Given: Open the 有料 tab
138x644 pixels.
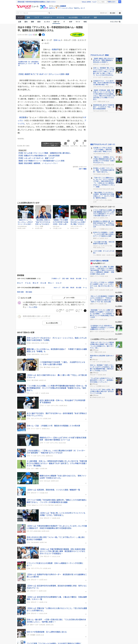Looking at the screenshot, I should [95, 17].
